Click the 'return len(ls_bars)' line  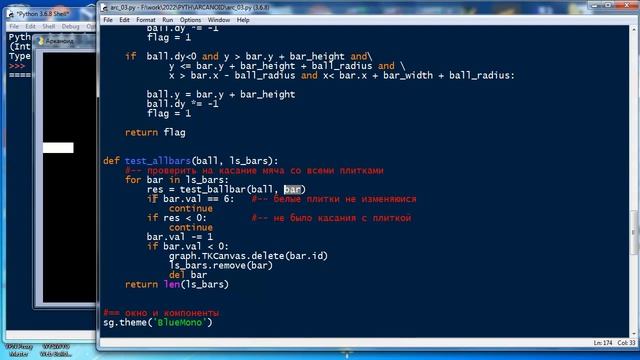coord(177,284)
